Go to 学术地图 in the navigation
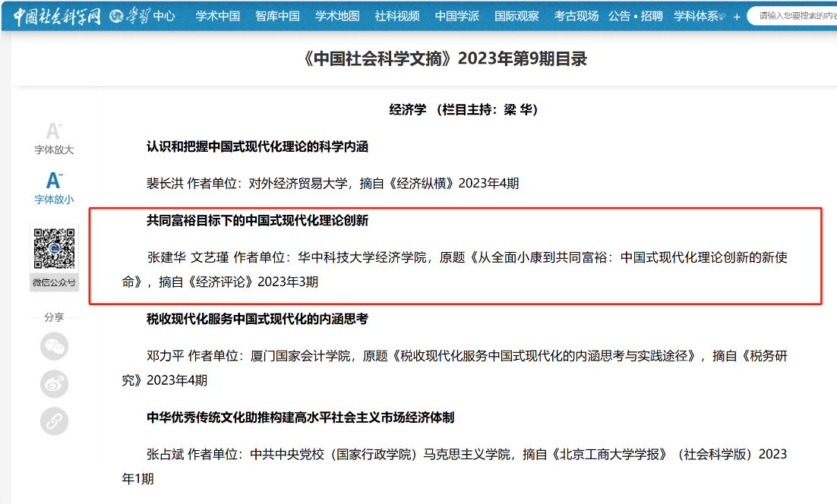The width and height of the screenshot is (837, 504). click(337, 16)
